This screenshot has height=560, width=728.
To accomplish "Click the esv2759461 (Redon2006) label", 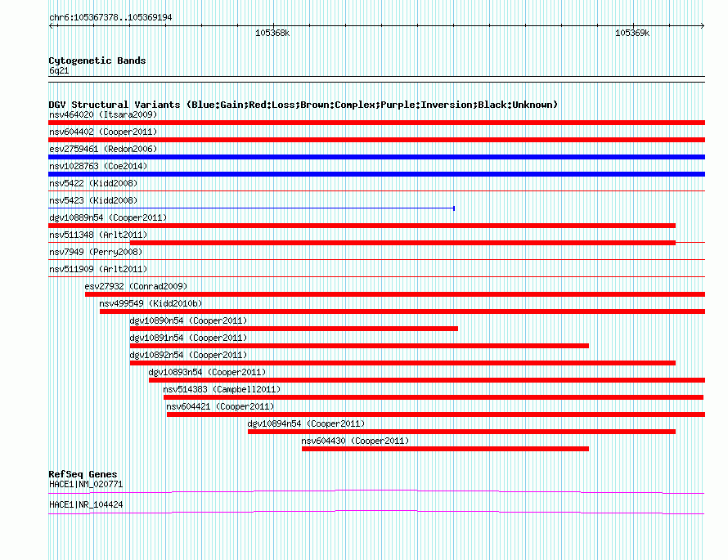I will click(x=103, y=149).
